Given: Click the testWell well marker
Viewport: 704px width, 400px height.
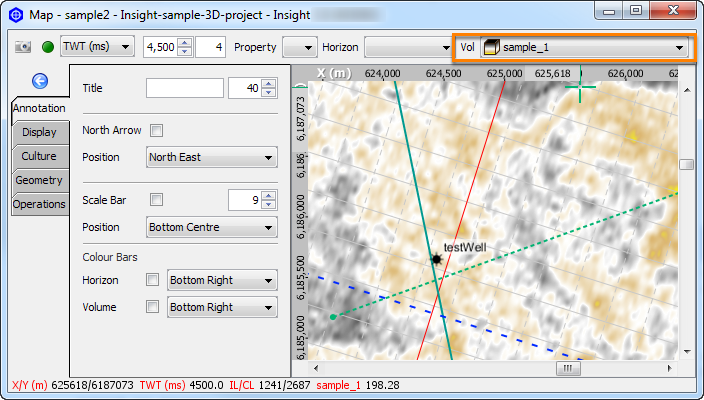Looking at the screenshot, I should (x=436, y=259).
